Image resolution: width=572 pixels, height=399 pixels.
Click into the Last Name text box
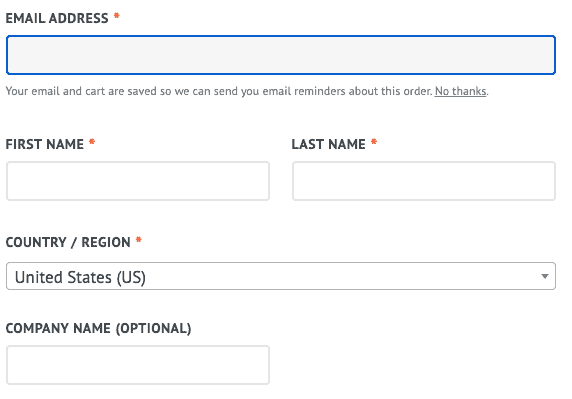point(424,181)
